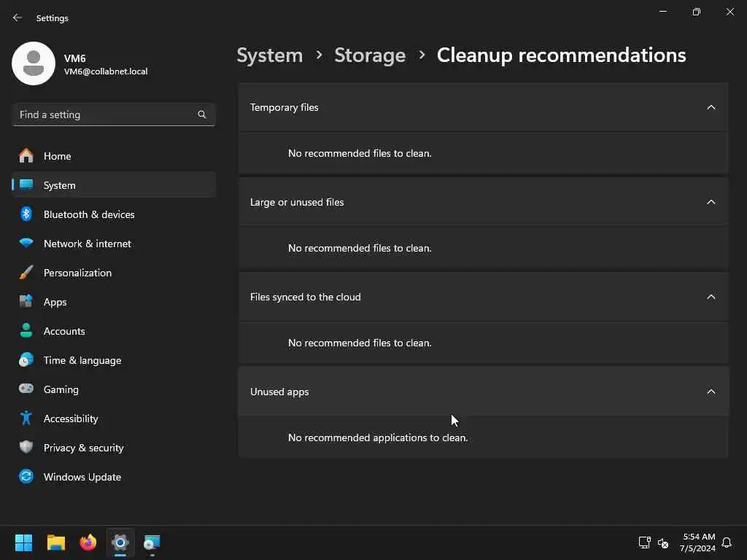747x560 pixels.
Task: Go to Accounts in the sidebar
Action: [64, 331]
